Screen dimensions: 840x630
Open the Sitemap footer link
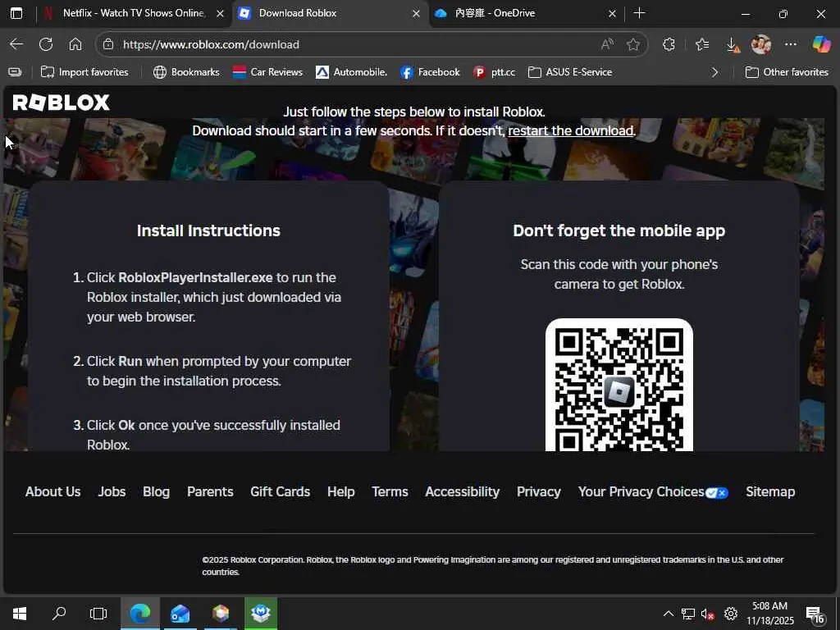tap(770, 492)
